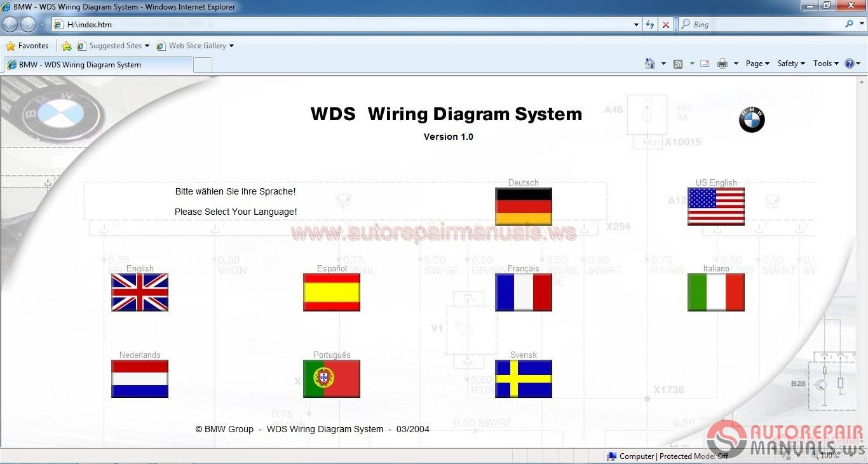This screenshot has width=868, height=464.
Task: Open a new blank tab
Action: pyautogui.click(x=203, y=65)
